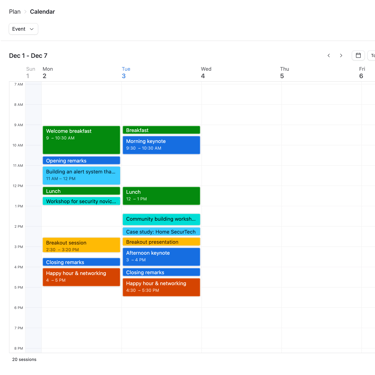Select the Thu 5 day header

point(284,72)
